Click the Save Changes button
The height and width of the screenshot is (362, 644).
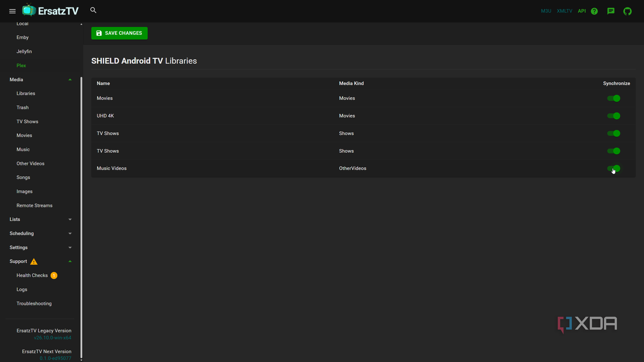coord(119,33)
